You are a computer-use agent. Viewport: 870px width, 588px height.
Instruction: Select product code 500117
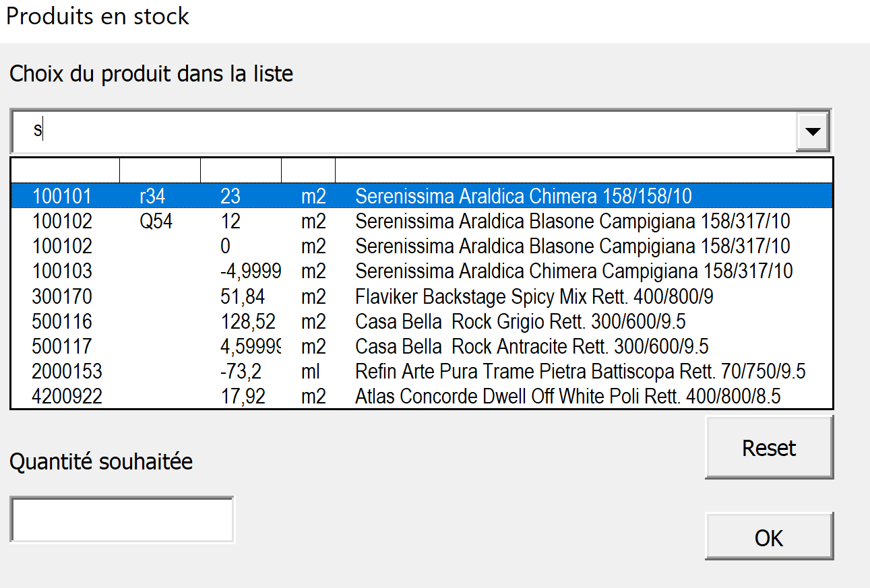pyautogui.click(x=62, y=346)
